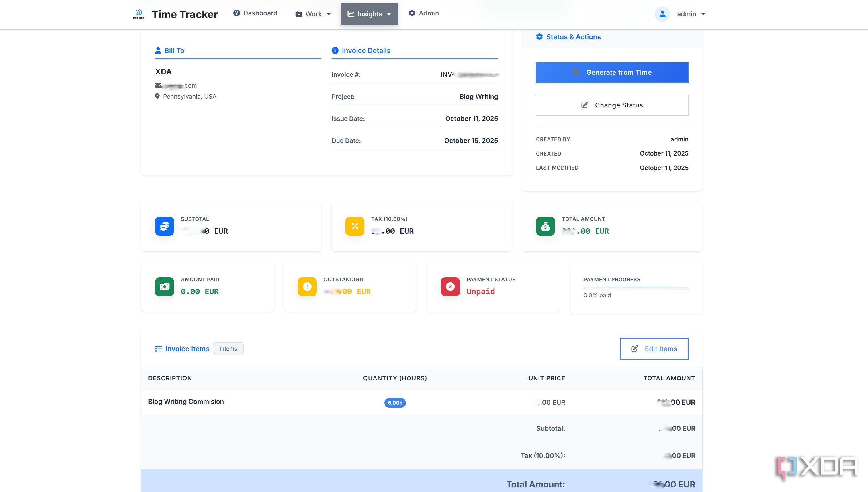Click the Change Status button
Screen dimensions: 868x492
[x=612, y=105]
